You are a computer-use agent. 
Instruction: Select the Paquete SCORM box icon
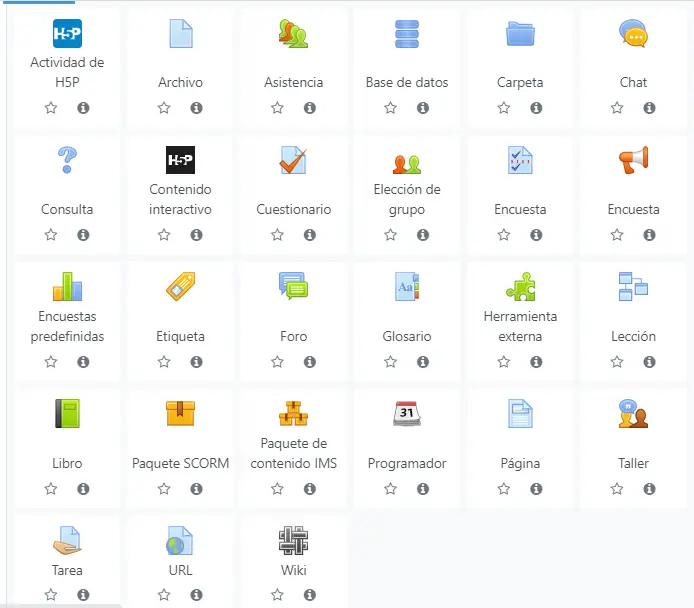pyautogui.click(x=181, y=413)
